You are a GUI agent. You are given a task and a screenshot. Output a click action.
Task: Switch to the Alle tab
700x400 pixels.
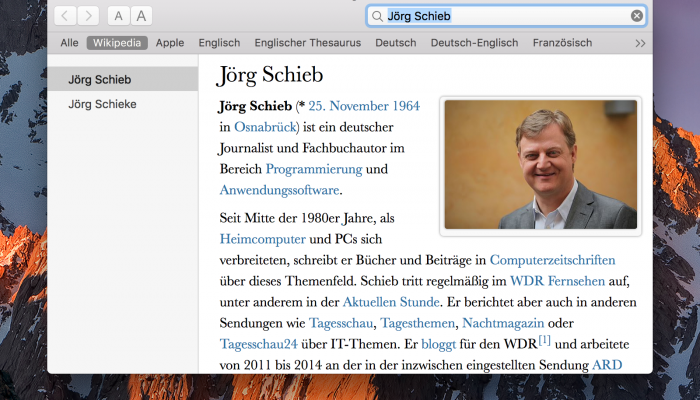[69, 43]
